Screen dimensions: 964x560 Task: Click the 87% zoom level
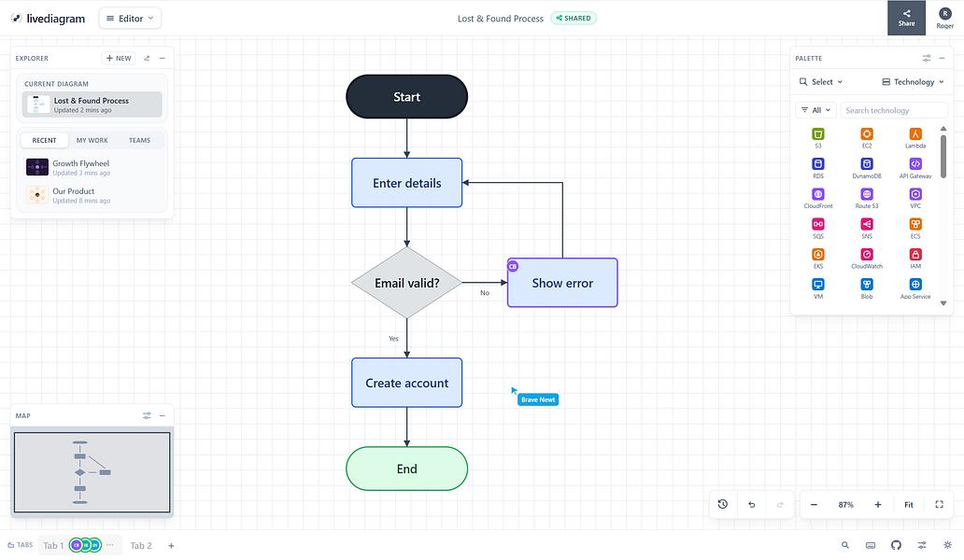(x=846, y=505)
